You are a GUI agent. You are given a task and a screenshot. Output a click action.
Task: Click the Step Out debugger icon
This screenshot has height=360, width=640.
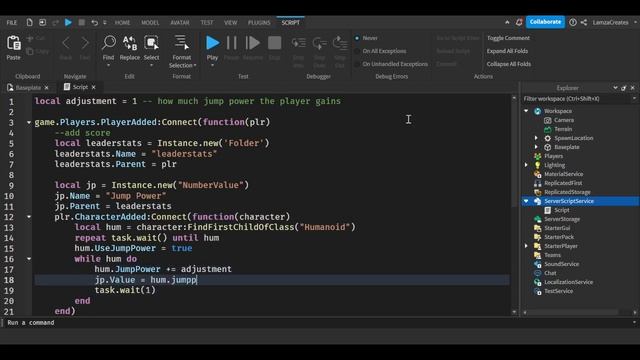[340, 42]
